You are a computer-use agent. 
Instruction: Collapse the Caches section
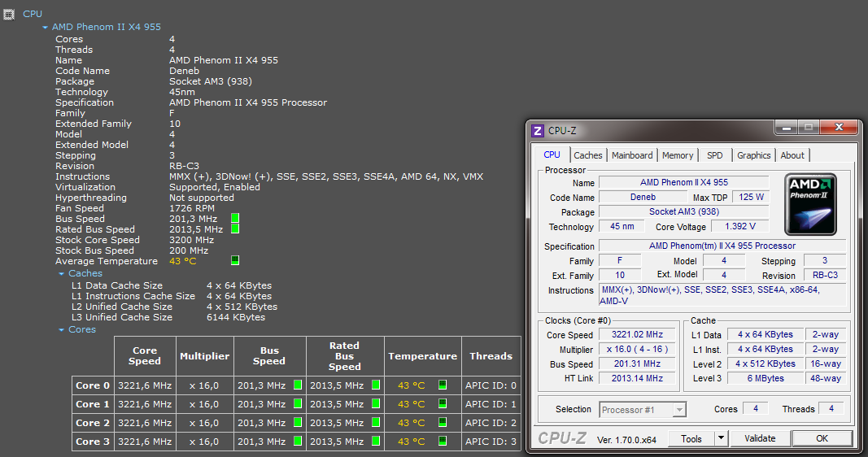[x=62, y=274]
